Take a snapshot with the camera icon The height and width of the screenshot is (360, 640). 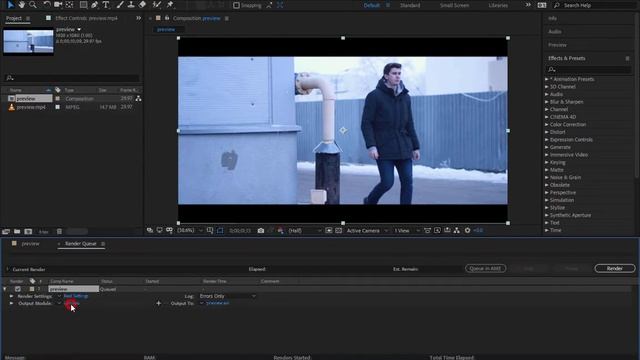[261, 231]
